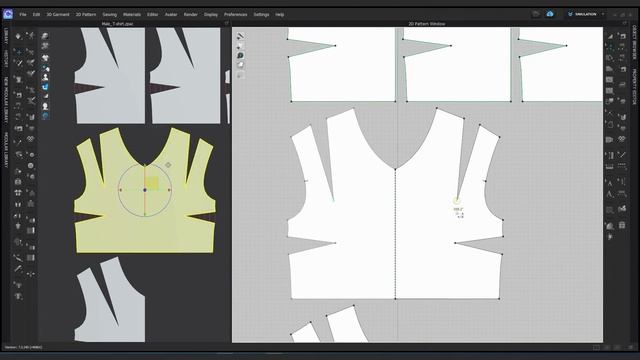Open the SIMULATION mode dropdown
Image resolution: width=640 pixels, height=360 pixels.
[586, 14]
